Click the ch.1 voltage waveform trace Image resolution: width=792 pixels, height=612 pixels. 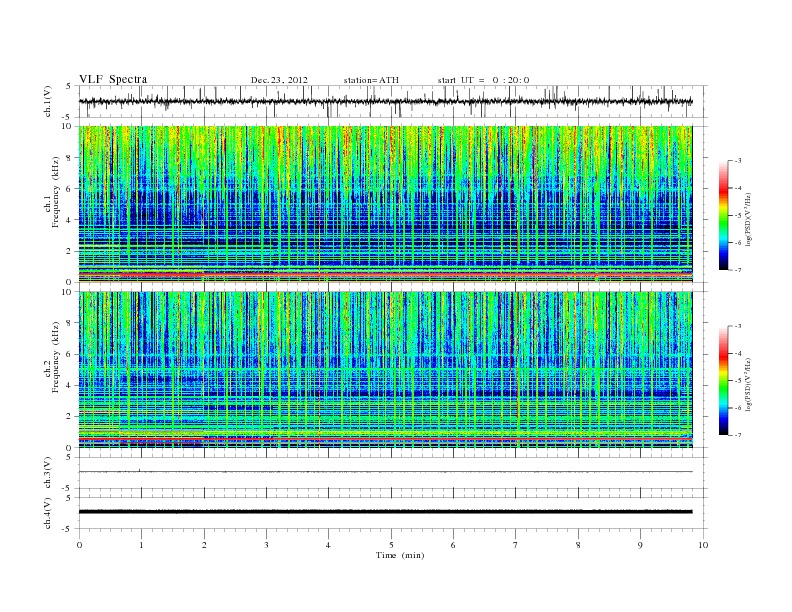pyautogui.click(x=385, y=101)
